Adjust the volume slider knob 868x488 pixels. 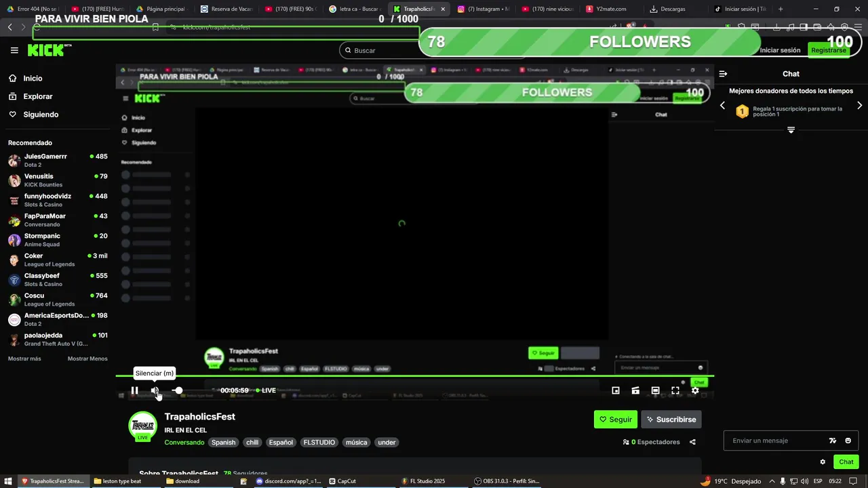tap(178, 390)
